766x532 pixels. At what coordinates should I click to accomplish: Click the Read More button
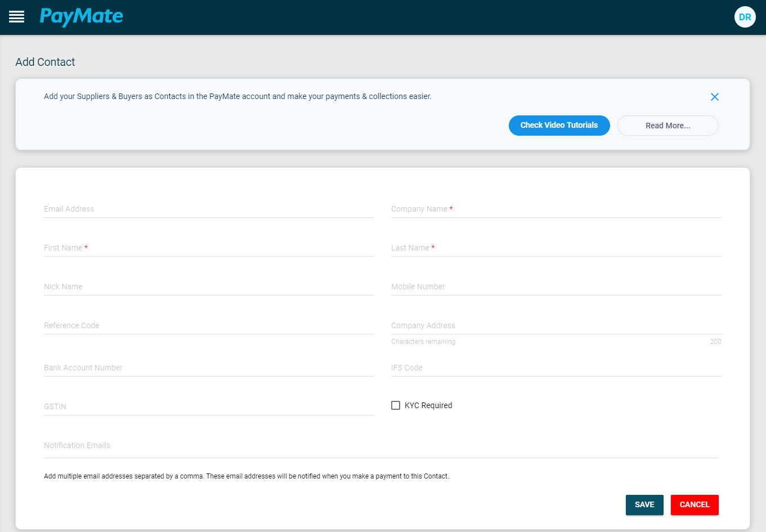668,126
